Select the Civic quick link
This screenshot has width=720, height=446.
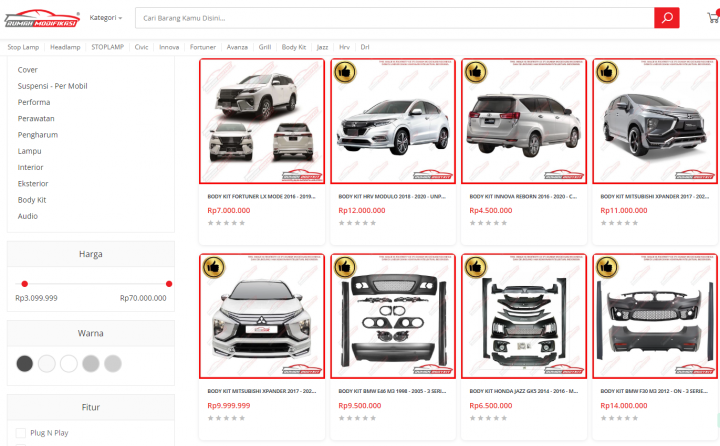tap(141, 47)
